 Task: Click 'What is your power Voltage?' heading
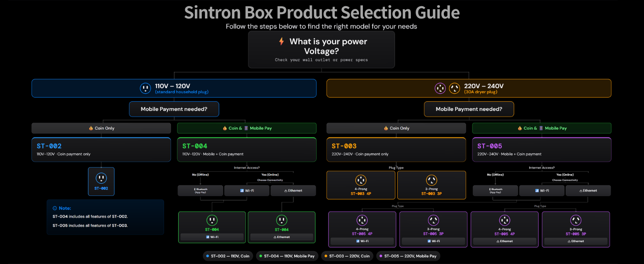(x=328, y=46)
